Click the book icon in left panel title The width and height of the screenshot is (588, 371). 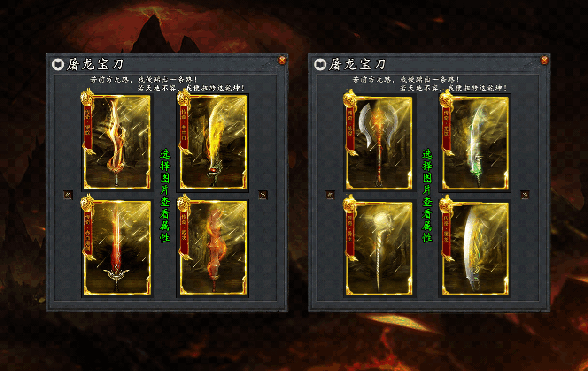(x=58, y=64)
